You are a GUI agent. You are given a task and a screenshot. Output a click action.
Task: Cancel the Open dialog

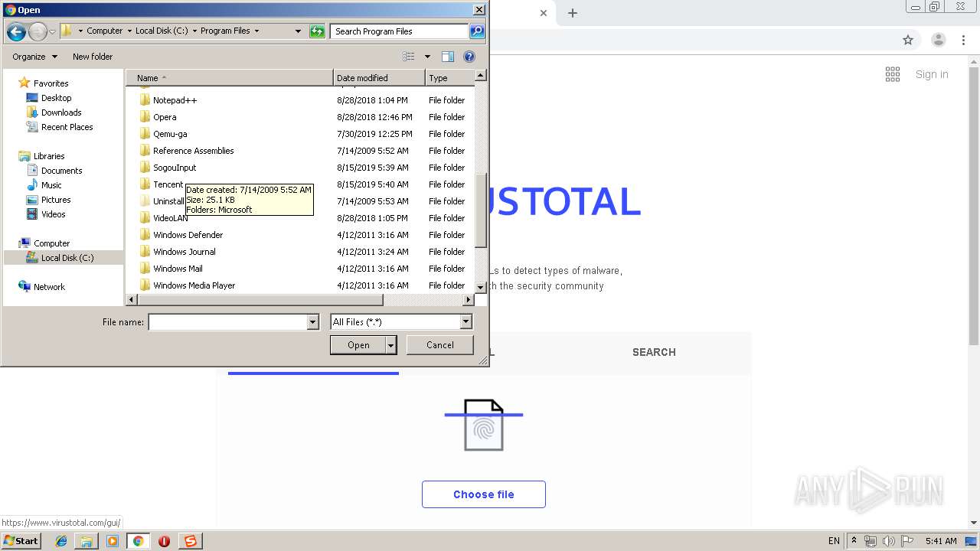(440, 345)
